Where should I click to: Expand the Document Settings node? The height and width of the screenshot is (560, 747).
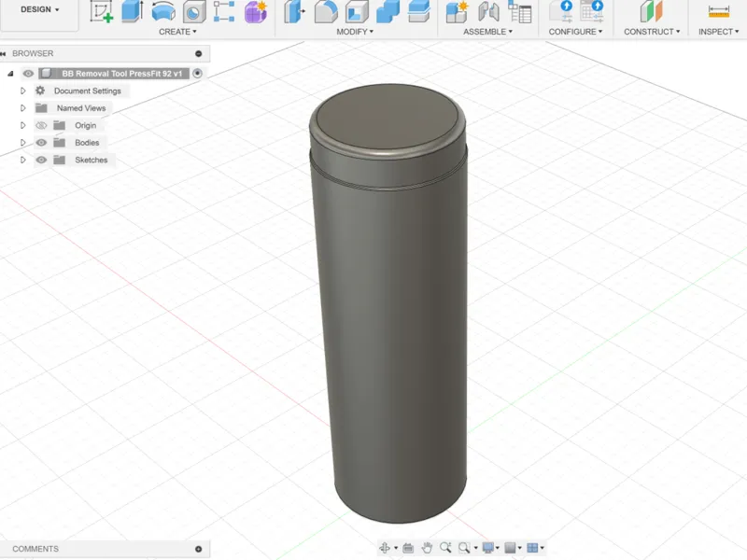[x=22, y=91]
